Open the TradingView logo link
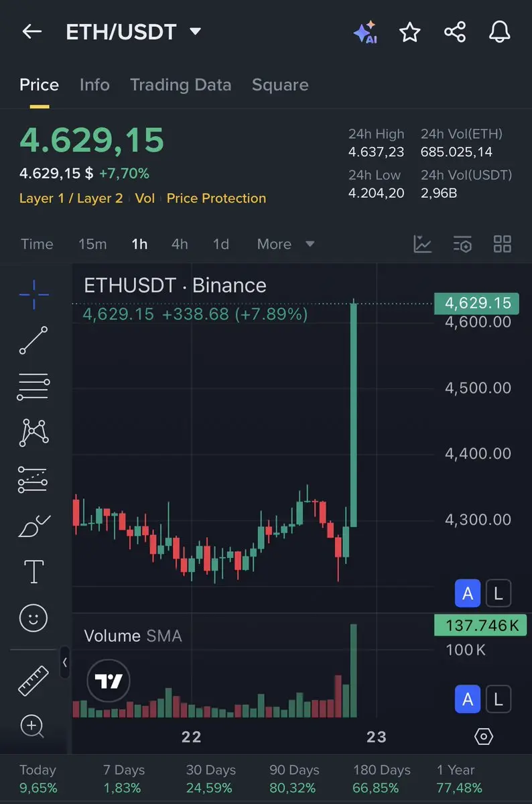The width and height of the screenshot is (532, 804). point(109,681)
